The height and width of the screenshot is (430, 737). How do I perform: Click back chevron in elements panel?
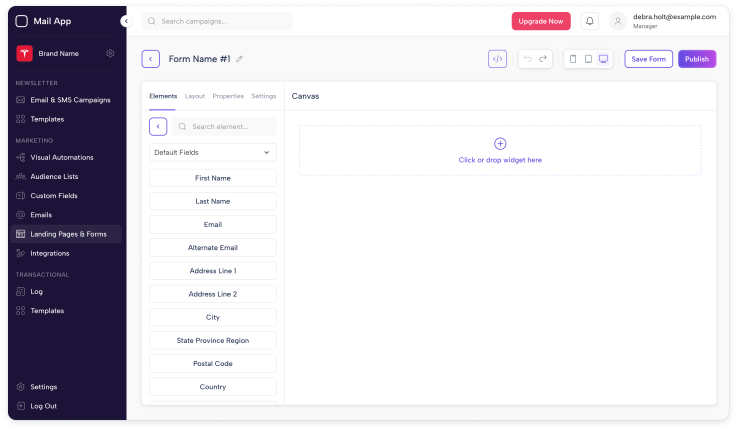pos(158,127)
